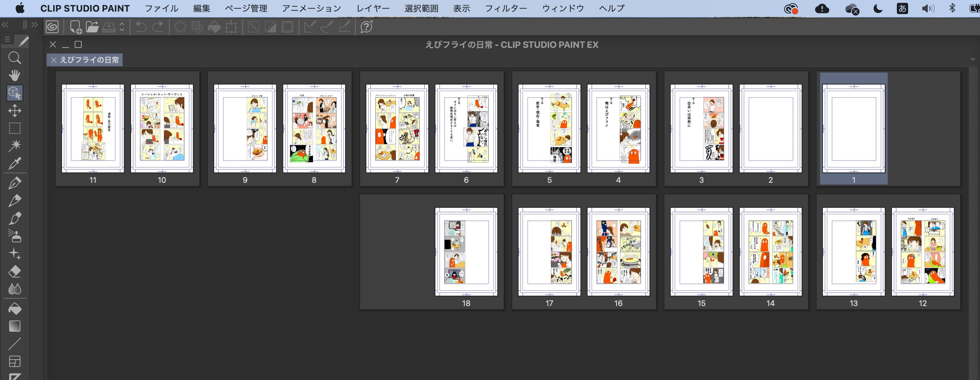The height and width of the screenshot is (380, 980).
Task: Expand save options stepper arrows
Action: click(x=122, y=27)
